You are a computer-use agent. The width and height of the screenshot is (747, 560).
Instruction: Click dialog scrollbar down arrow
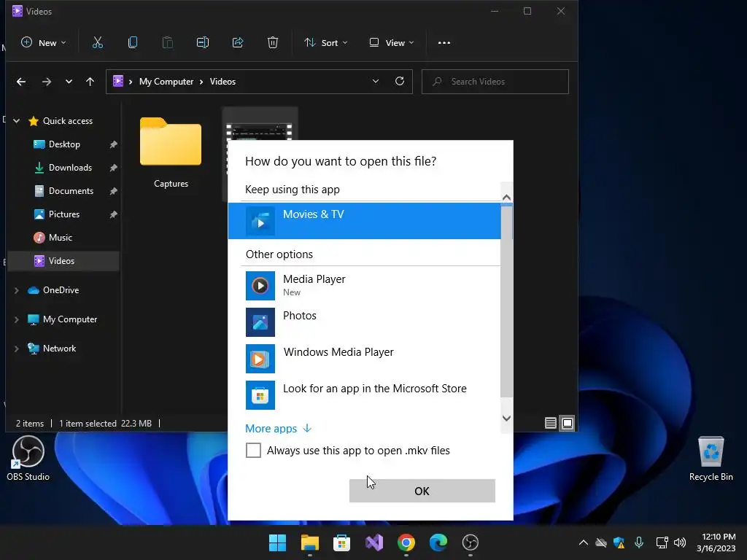pyautogui.click(x=506, y=418)
